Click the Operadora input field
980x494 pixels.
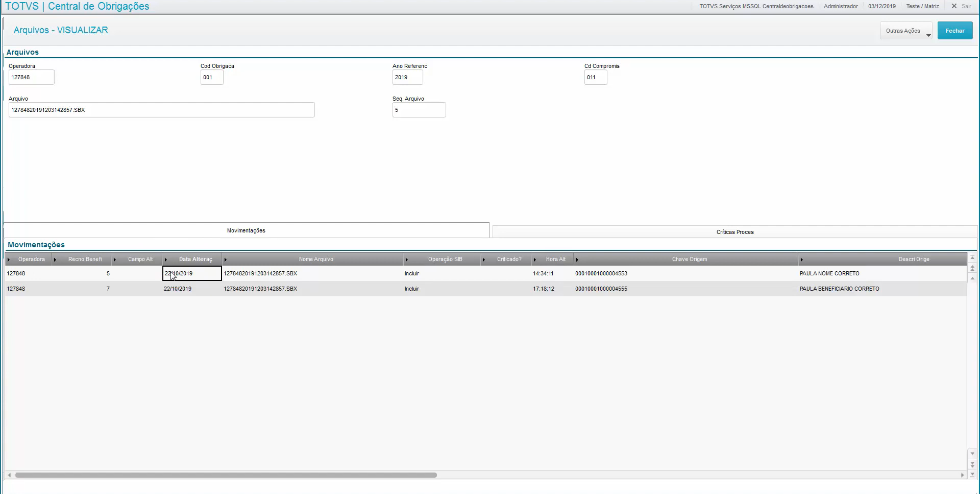coord(31,77)
